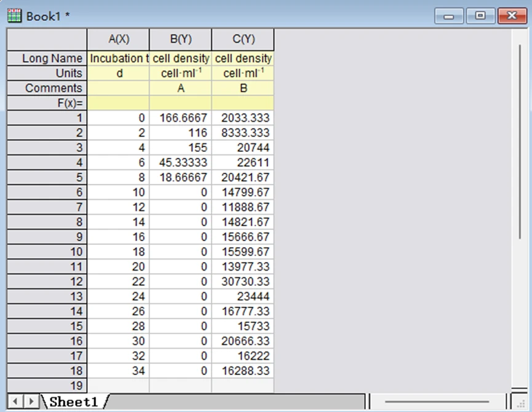The height and width of the screenshot is (412, 532).
Task: Select row header 19
Action: pos(47,386)
